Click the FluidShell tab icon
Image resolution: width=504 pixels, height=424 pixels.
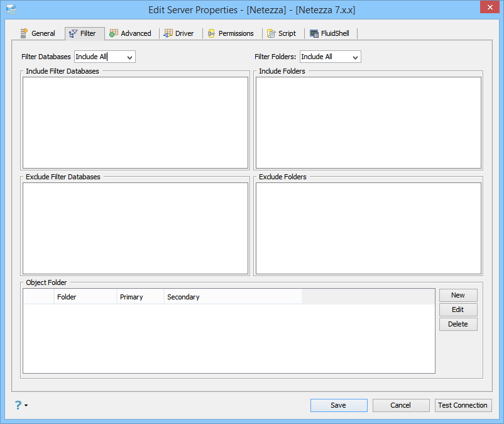(314, 33)
